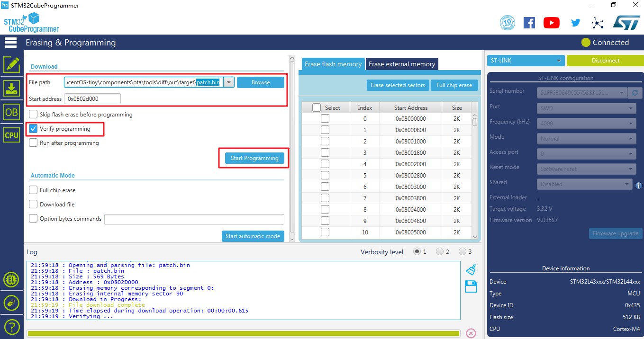The image size is (644, 339).
Task: Open the ST community network icon
Action: pos(598,23)
